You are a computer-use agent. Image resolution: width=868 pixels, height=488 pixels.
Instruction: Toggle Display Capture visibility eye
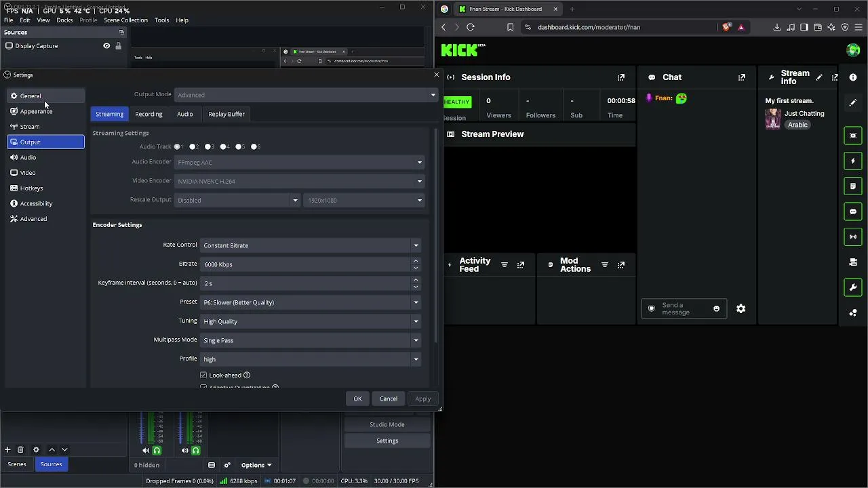[106, 46]
